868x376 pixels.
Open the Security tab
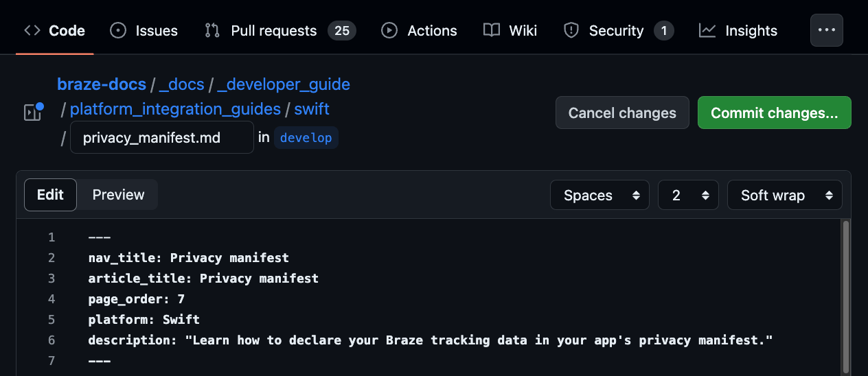click(x=619, y=30)
